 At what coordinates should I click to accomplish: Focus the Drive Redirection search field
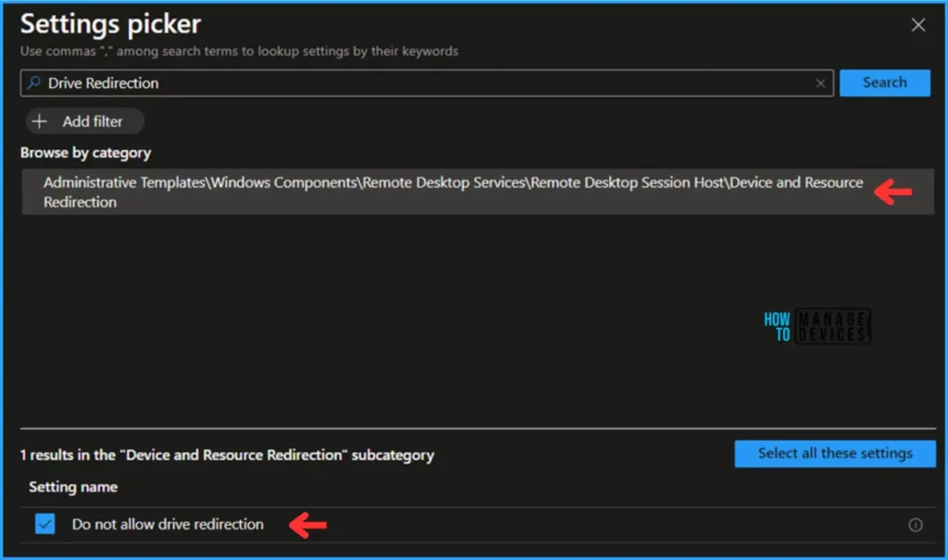point(426,83)
